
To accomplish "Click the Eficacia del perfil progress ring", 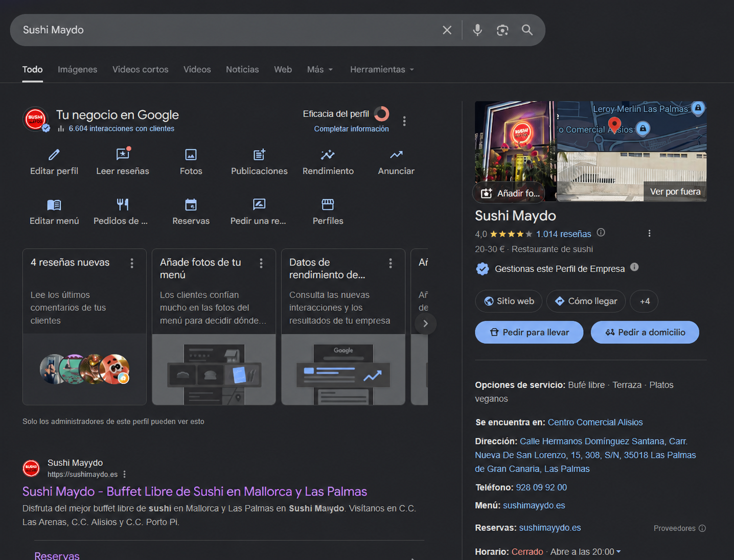I will [x=382, y=113].
